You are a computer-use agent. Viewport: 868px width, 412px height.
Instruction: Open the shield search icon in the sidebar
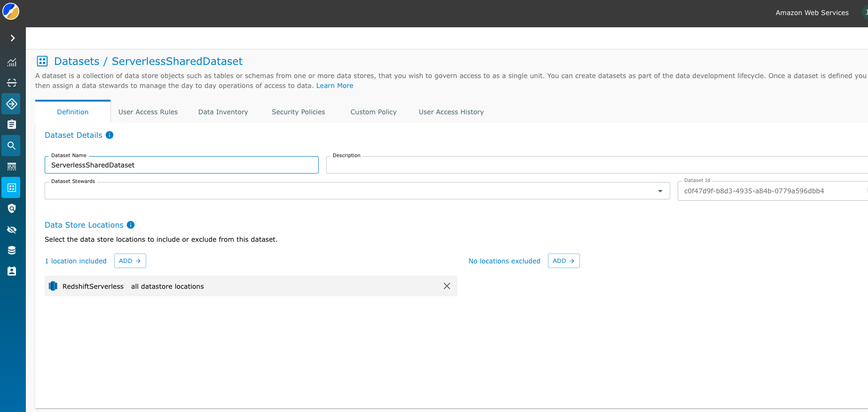(x=12, y=208)
